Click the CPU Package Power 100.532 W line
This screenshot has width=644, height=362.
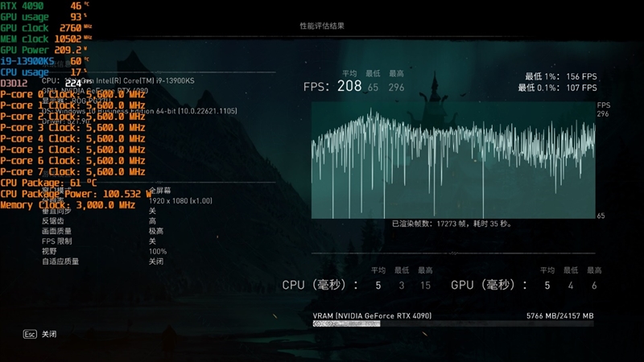(76, 194)
